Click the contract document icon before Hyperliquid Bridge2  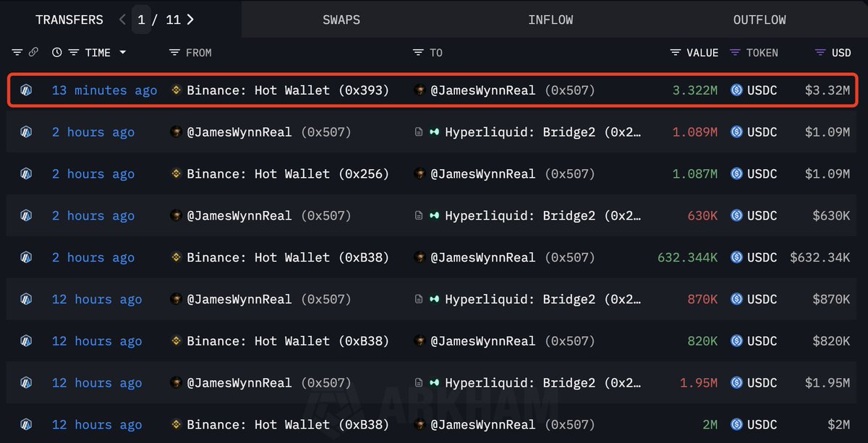(419, 132)
